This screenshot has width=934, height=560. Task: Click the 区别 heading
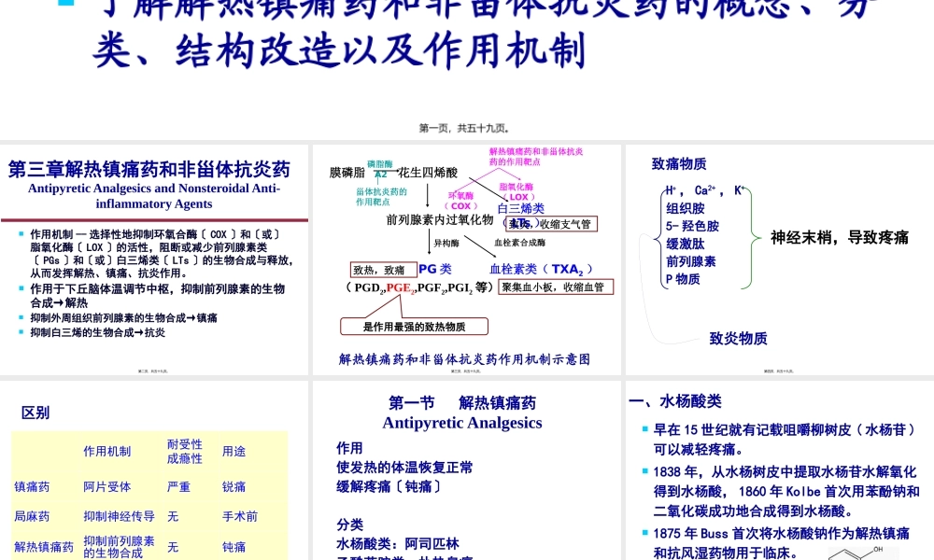(x=35, y=413)
